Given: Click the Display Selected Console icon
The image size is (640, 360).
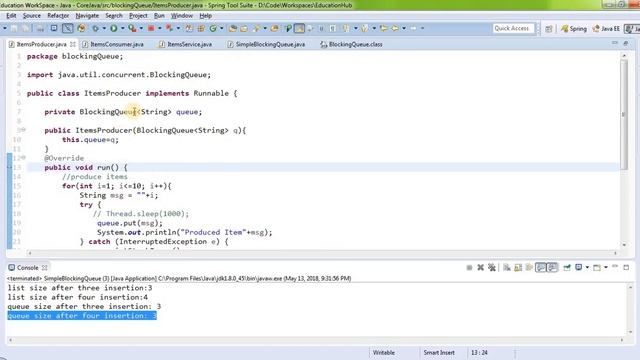Looking at the screenshot, I should 578,267.
